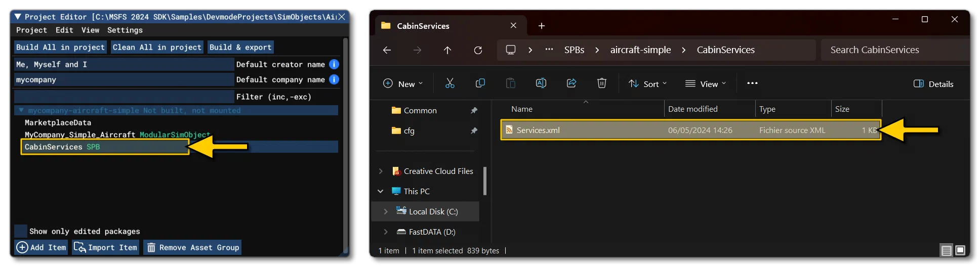The width and height of the screenshot is (980, 267).
Task: Expand FastDATA (D:) tree node
Action: [x=386, y=232]
